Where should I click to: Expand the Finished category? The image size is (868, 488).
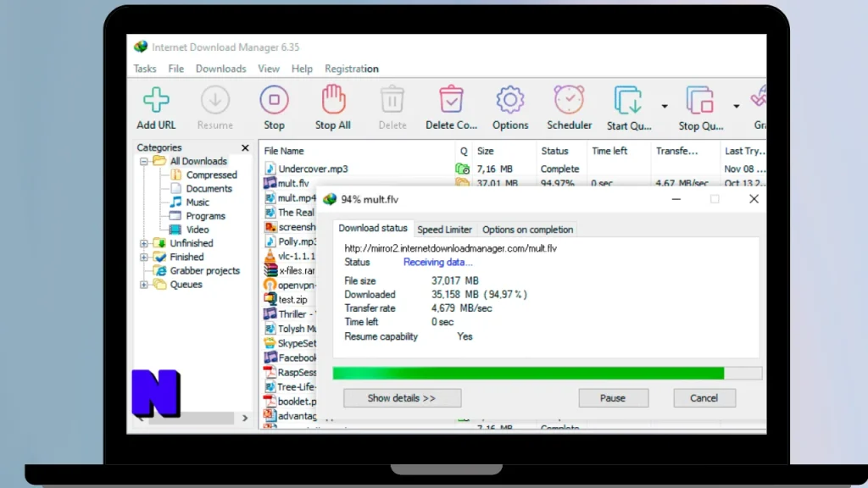tap(144, 258)
